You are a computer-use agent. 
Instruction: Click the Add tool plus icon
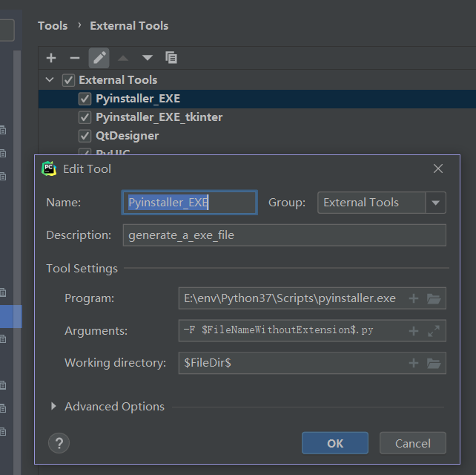tap(51, 58)
